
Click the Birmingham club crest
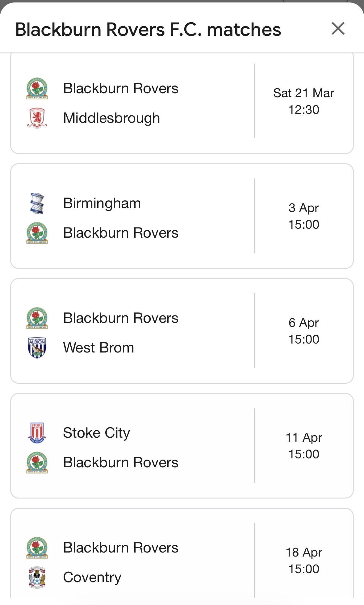37,203
